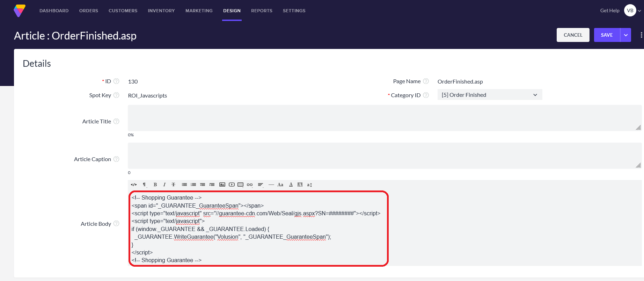
Task: Choose the text background color
Action: tap(300, 185)
